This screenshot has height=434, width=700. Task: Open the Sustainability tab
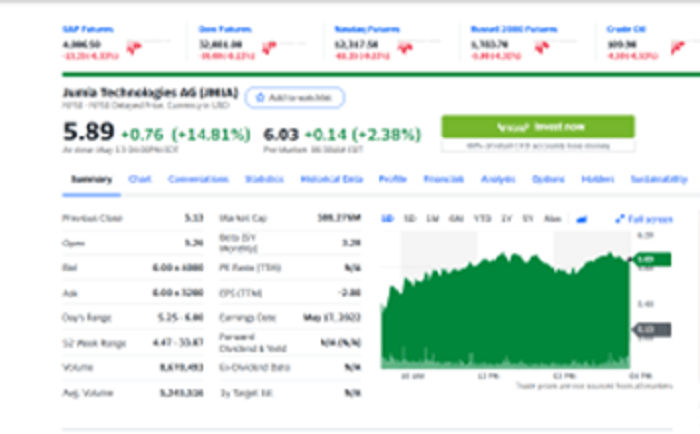click(657, 179)
